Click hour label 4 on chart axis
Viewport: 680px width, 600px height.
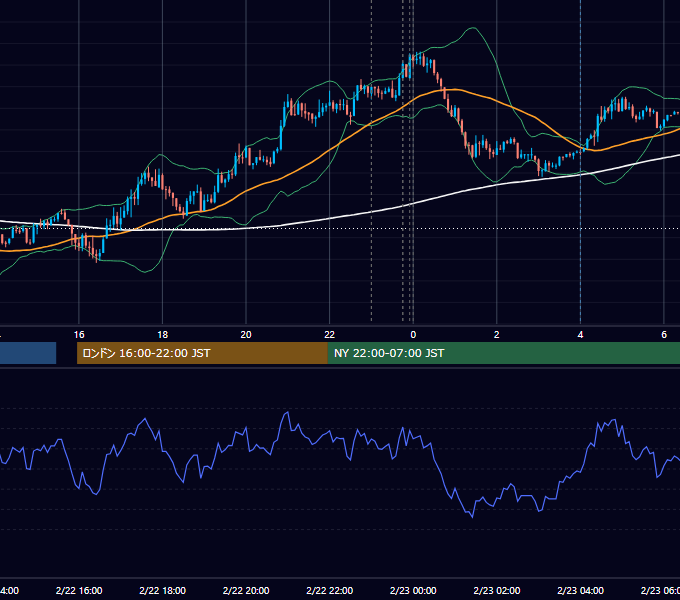click(580, 335)
